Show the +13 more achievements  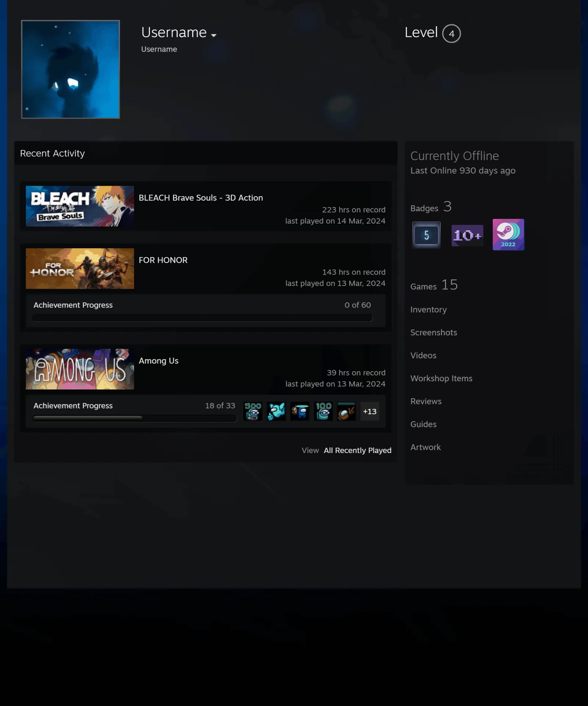[x=370, y=411]
